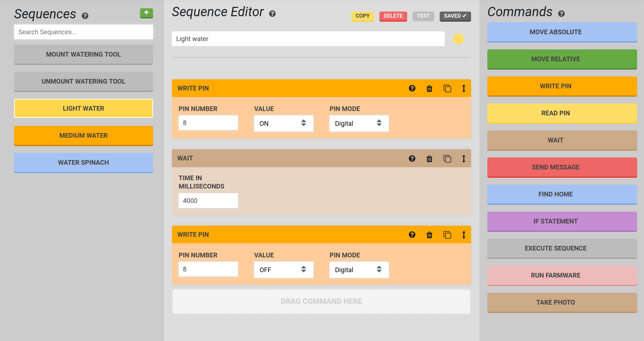Expand Pin Mode dropdown in first Write Pin
The height and width of the screenshot is (341, 644).
pyautogui.click(x=359, y=123)
